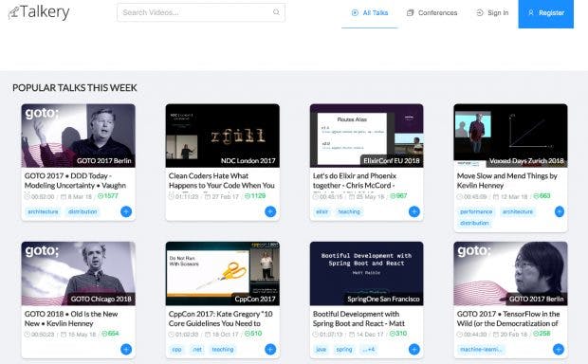The image size is (588, 364).
Task: Click view count 310 on Bootiful talk
Action: [398, 334]
